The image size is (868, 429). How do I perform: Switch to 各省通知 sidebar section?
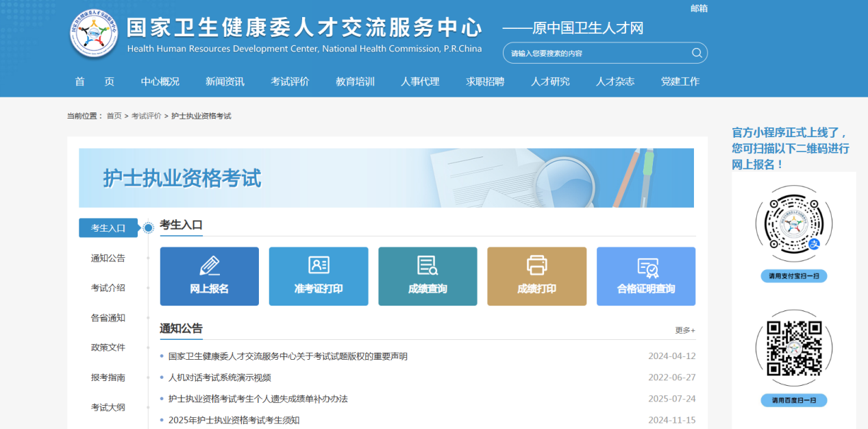pos(108,318)
